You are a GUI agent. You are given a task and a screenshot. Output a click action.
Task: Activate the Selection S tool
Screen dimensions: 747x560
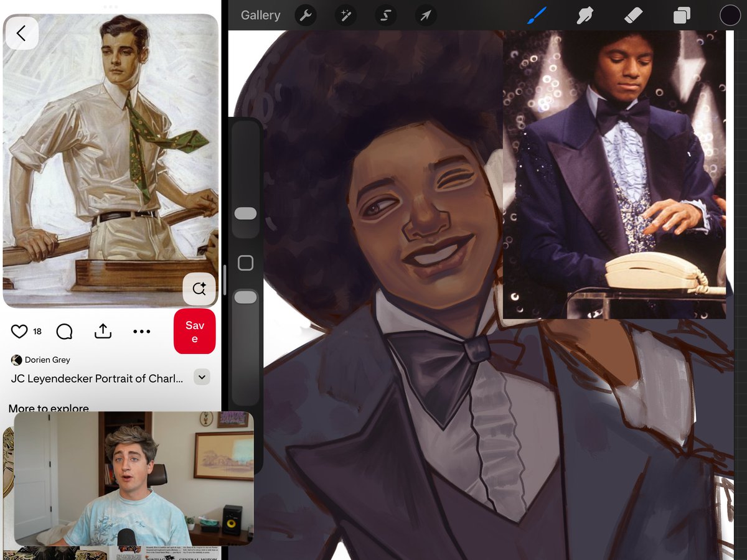pos(385,16)
